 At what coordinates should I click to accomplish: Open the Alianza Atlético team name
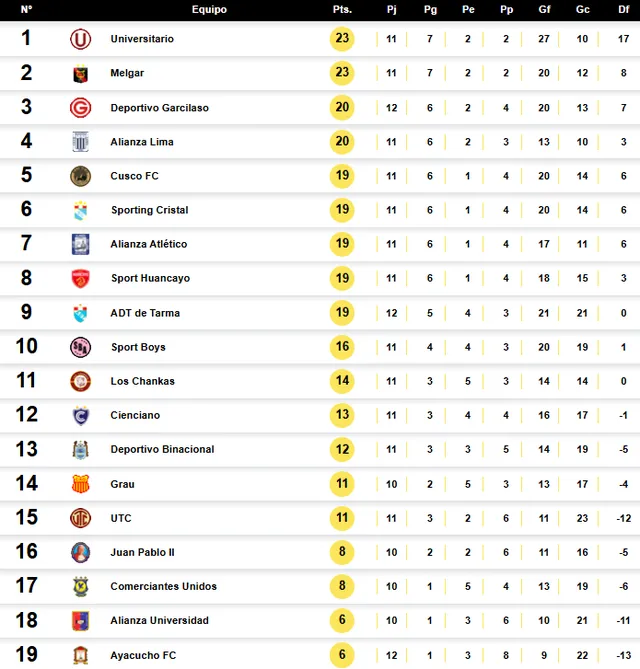tap(149, 244)
